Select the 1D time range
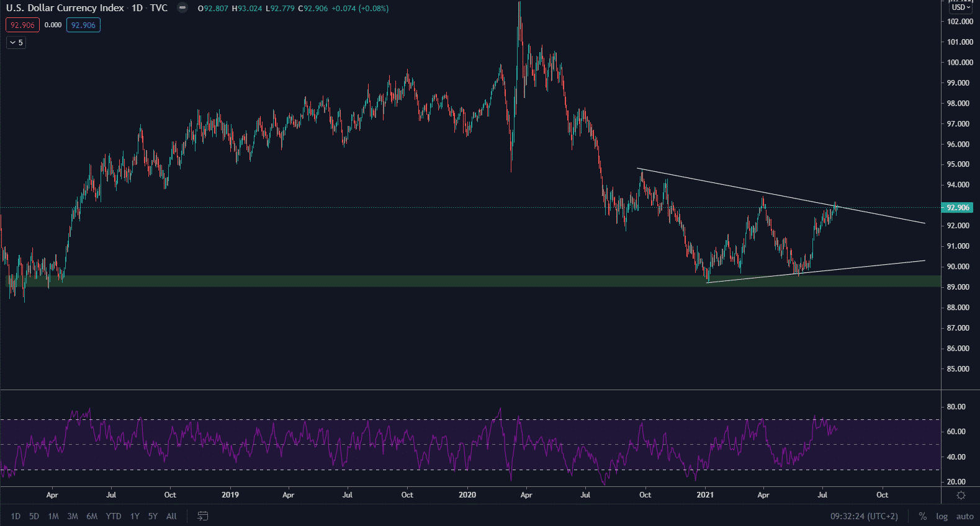This screenshot has height=526, width=980. tap(16, 516)
